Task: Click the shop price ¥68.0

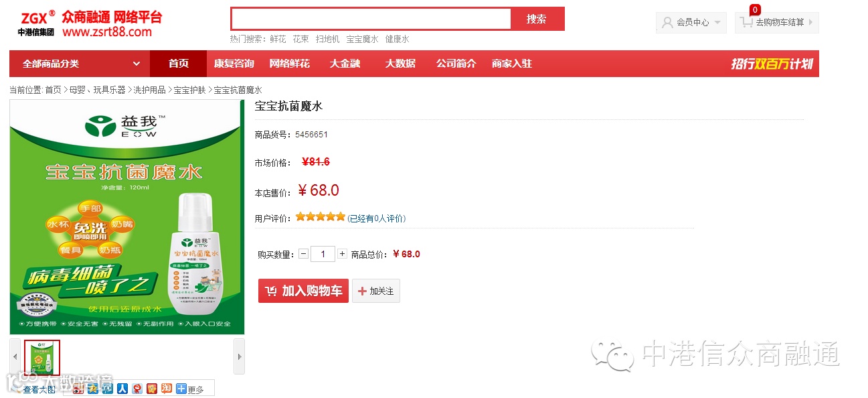Action: click(319, 190)
